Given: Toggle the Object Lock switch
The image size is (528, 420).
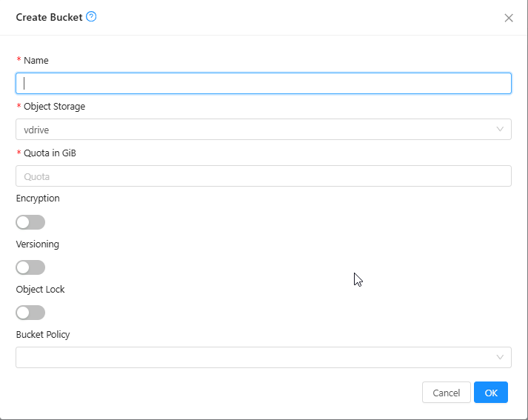Looking at the screenshot, I should point(30,313).
